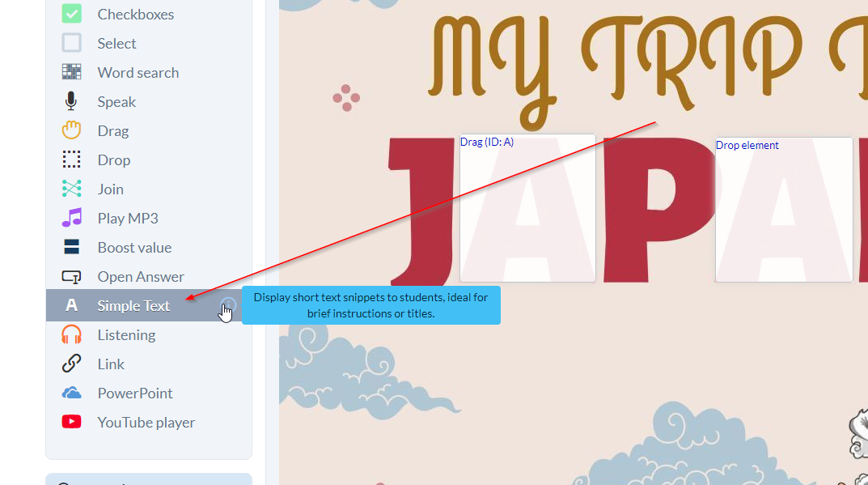Click the highlighted Simple Text item
This screenshot has height=485, width=868.
pyautogui.click(x=133, y=306)
